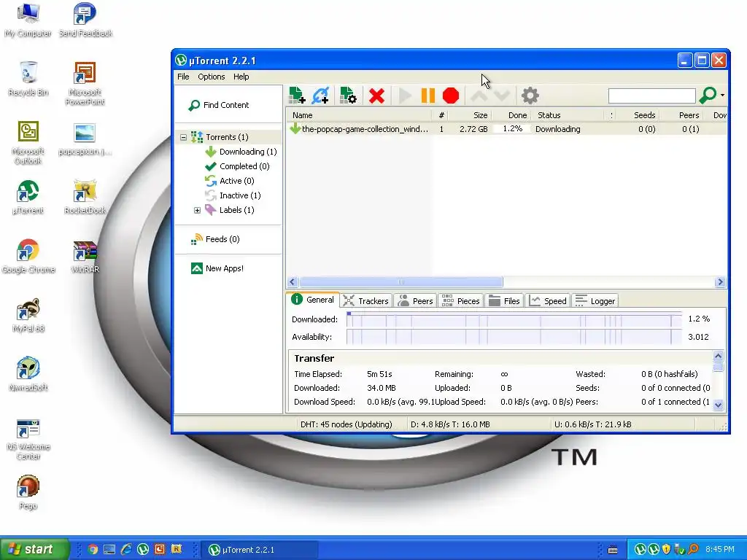This screenshot has width=747, height=560.
Task: Click Add Torrent from URL icon
Action: (321, 96)
